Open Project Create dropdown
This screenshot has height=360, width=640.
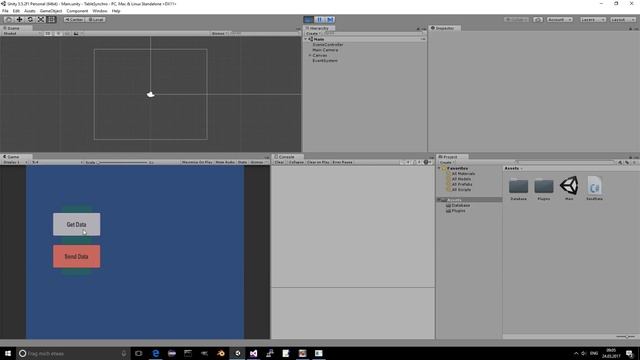pyautogui.click(x=447, y=162)
